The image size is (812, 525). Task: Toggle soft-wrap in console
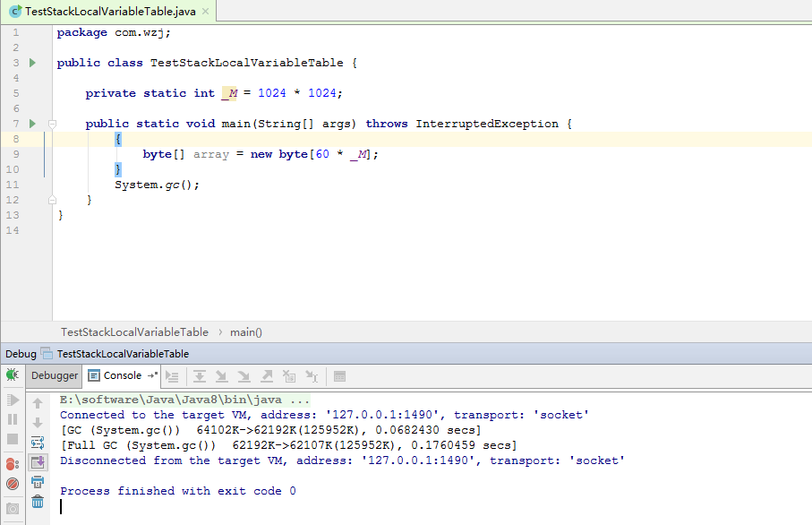point(38,443)
